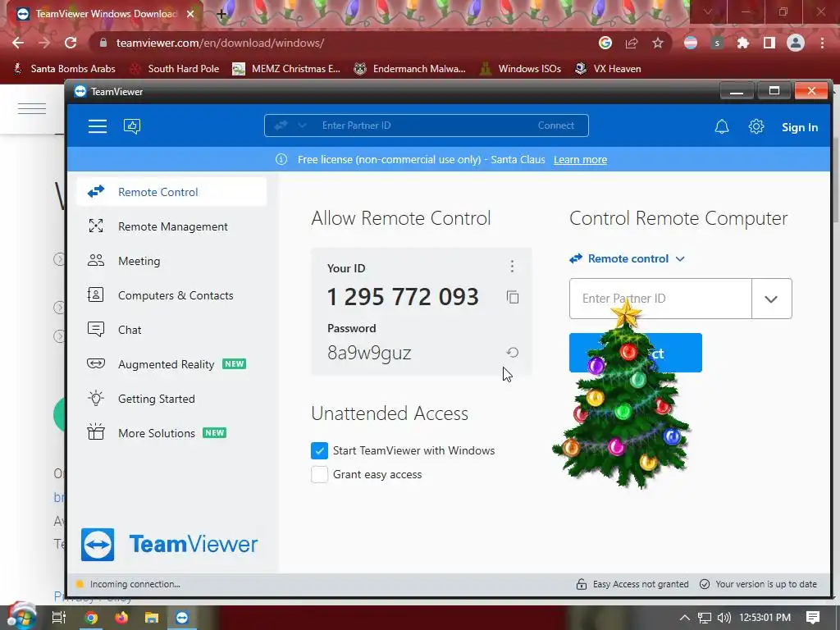Expand the Remote control mode dropdown
840x630 pixels.
click(x=627, y=258)
